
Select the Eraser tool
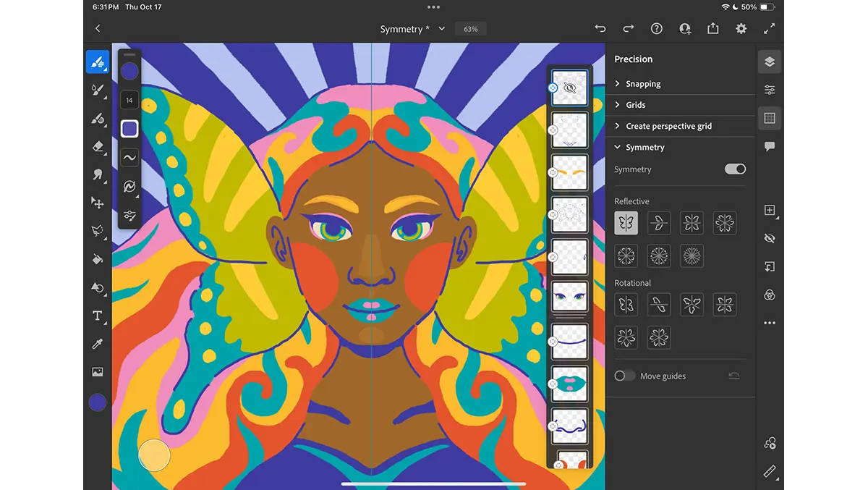[98, 146]
